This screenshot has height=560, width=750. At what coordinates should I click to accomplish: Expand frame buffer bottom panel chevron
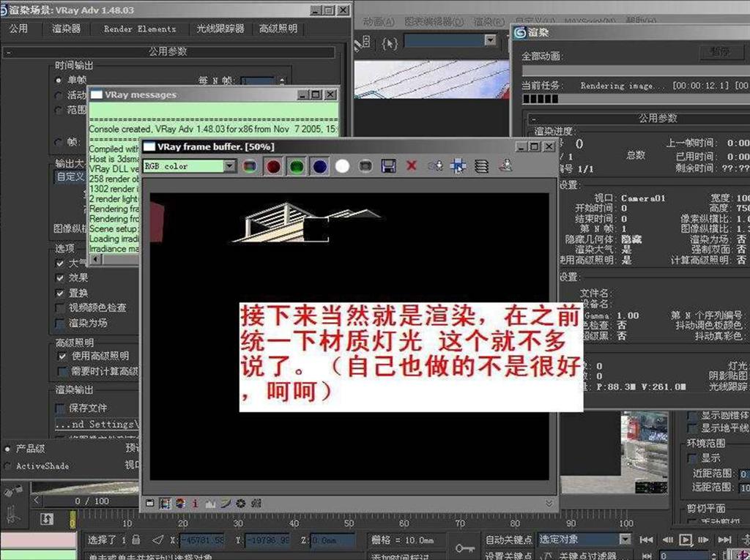(x=549, y=503)
